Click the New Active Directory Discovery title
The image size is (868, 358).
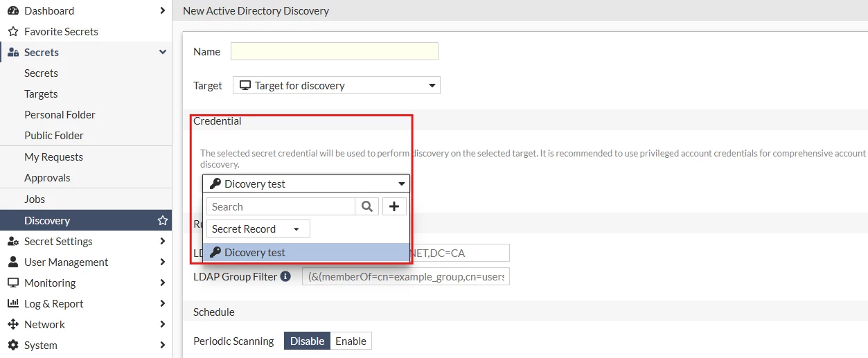click(256, 10)
